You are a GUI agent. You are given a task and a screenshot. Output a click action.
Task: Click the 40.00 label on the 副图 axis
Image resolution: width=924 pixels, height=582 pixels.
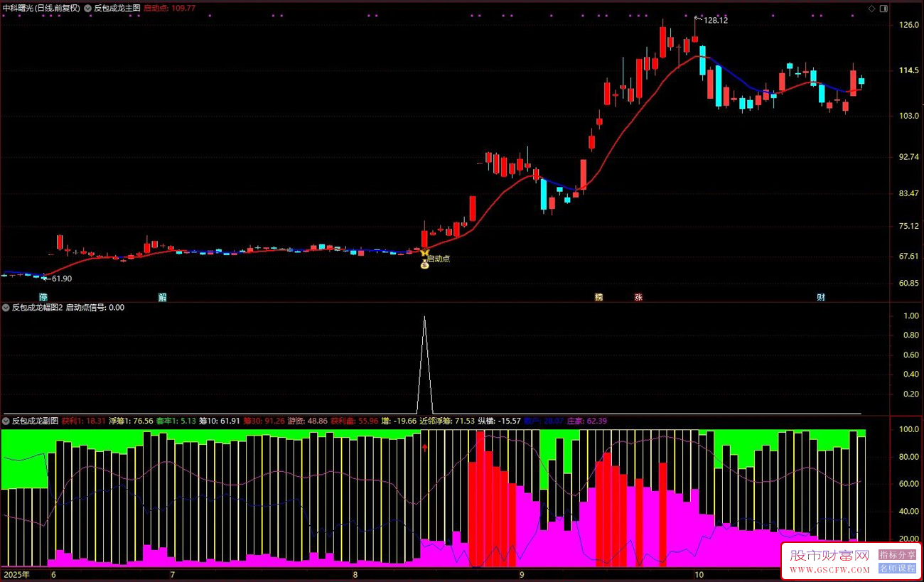[909, 512]
